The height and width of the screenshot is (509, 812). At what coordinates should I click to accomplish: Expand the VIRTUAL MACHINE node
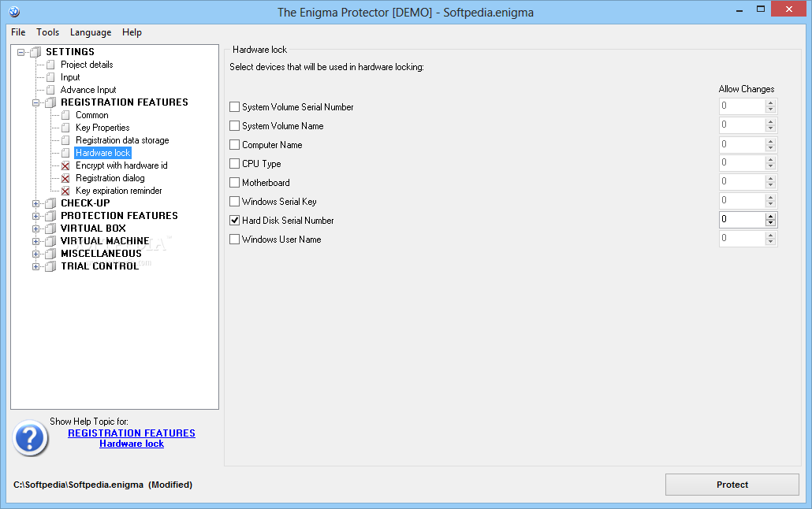tap(35, 241)
